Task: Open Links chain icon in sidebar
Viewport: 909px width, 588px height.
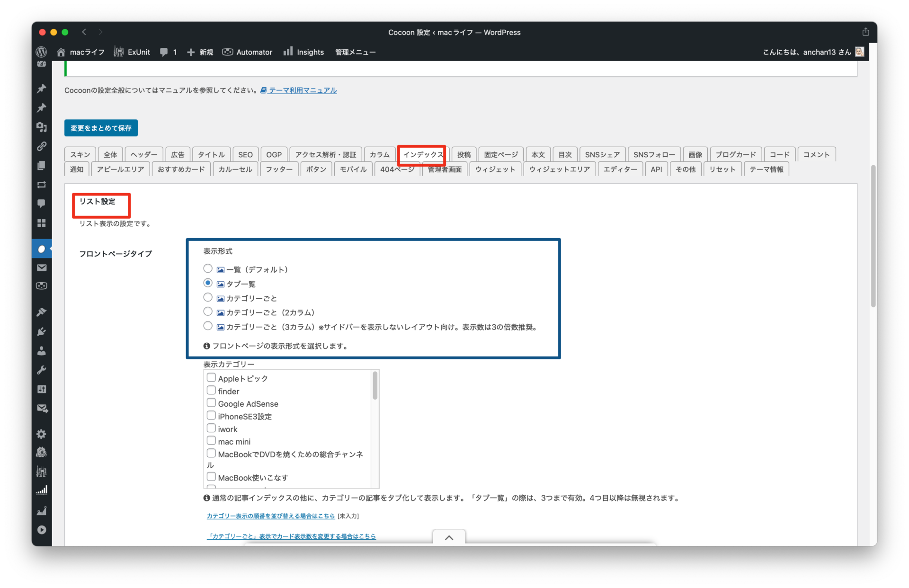Action: tap(42, 146)
